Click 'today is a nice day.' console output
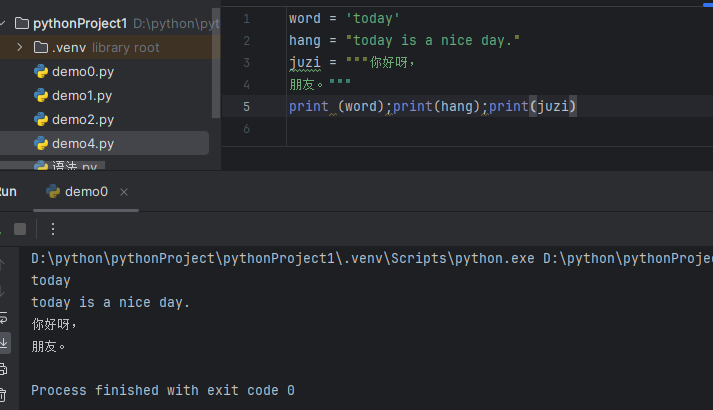 click(110, 302)
